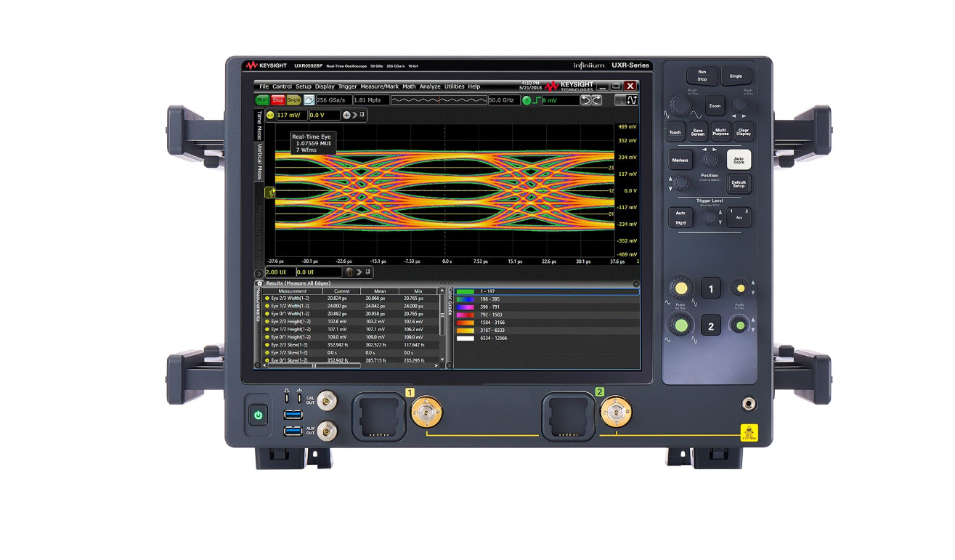Expand channel options with the double chevron
The width and height of the screenshot is (955, 560).
(x=354, y=115)
